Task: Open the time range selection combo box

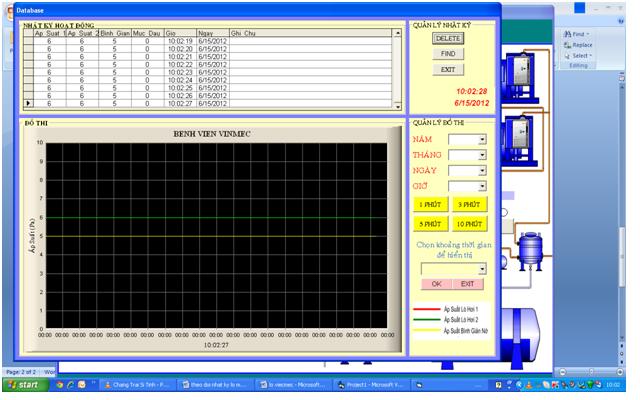Action: click(x=481, y=268)
